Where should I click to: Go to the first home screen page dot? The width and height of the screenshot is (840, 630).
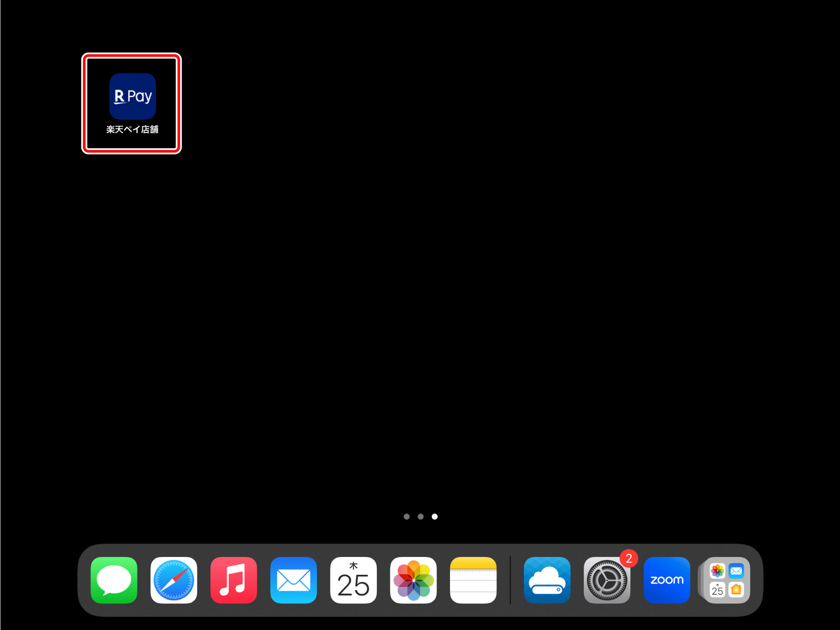[x=407, y=517]
